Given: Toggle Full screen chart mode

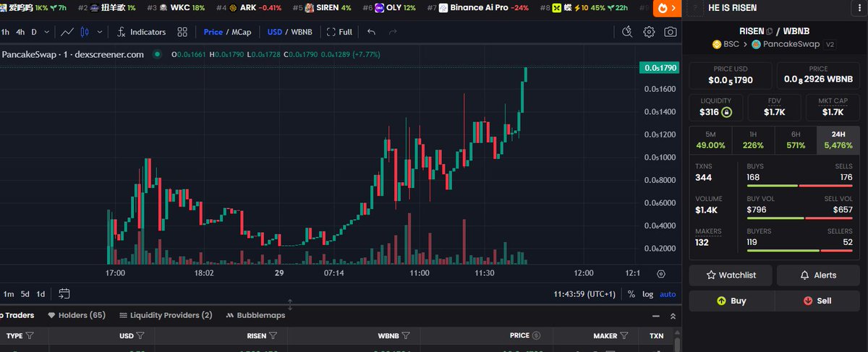Looking at the screenshot, I should [x=339, y=32].
